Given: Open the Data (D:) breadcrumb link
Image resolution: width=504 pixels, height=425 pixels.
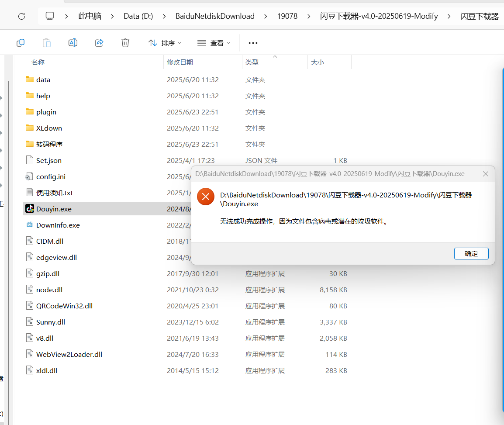Looking at the screenshot, I should 138,16.
